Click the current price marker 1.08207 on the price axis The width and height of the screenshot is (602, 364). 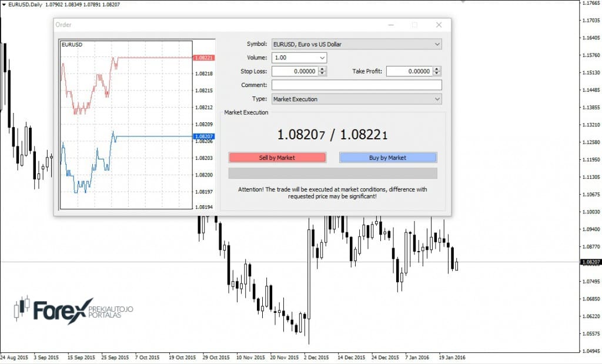590,262
